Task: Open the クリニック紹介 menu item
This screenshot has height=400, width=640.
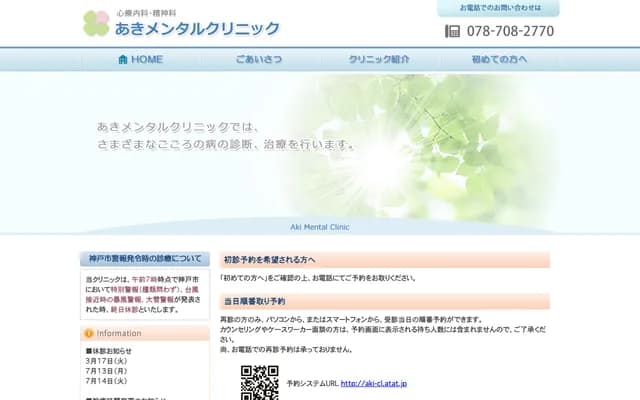Action: pos(379,59)
